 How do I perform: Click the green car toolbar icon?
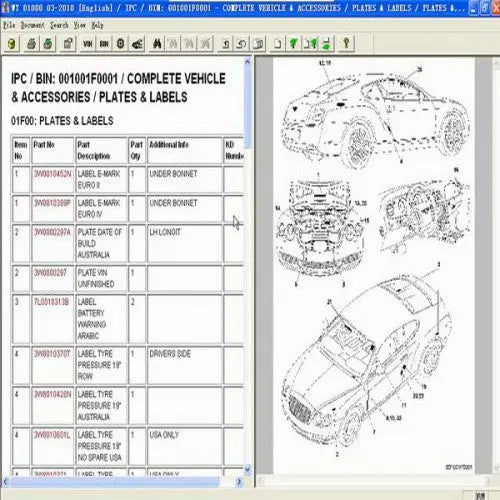(326, 44)
